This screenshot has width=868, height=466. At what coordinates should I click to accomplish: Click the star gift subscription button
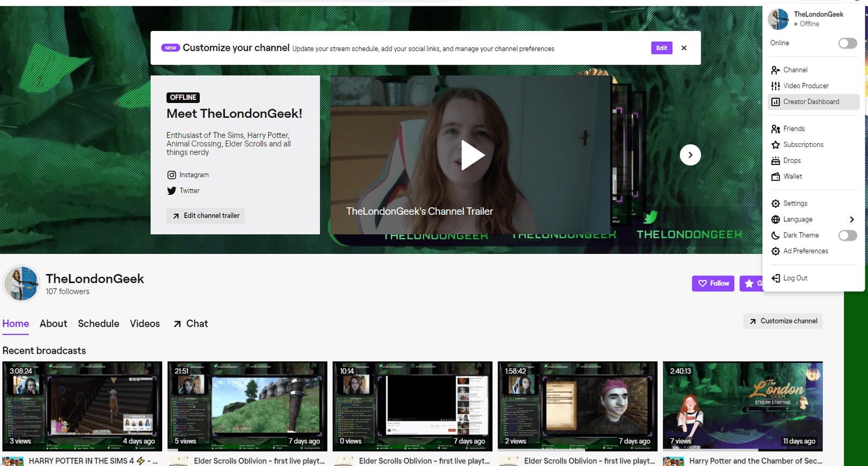click(751, 283)
